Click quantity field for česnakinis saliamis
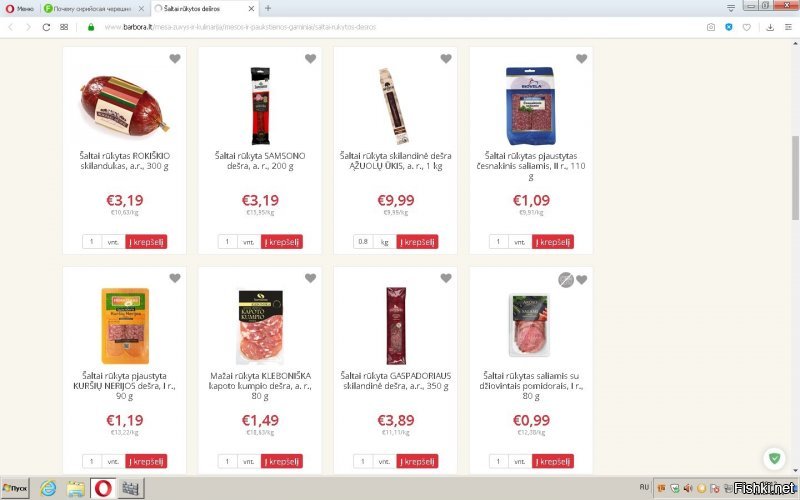The image size is (800, 500). 498,241
